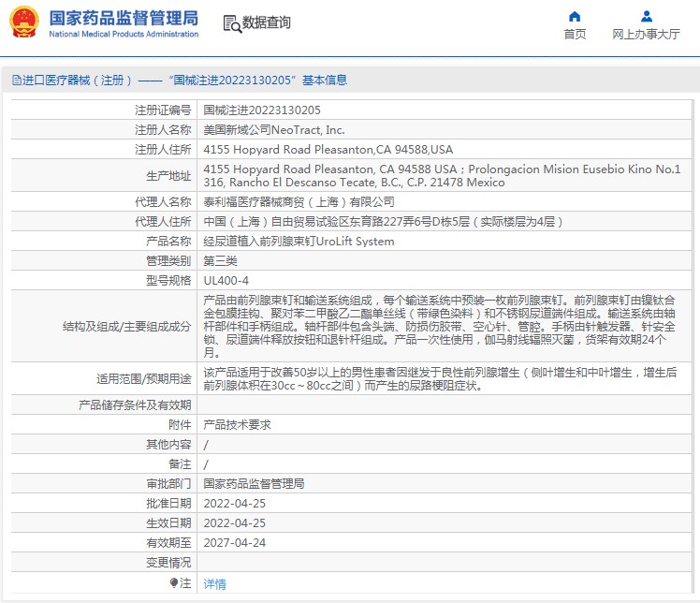Click agent address 东育路227弄6号D栋5层
This screenshot has height=603, width=700.
(383, 222)
